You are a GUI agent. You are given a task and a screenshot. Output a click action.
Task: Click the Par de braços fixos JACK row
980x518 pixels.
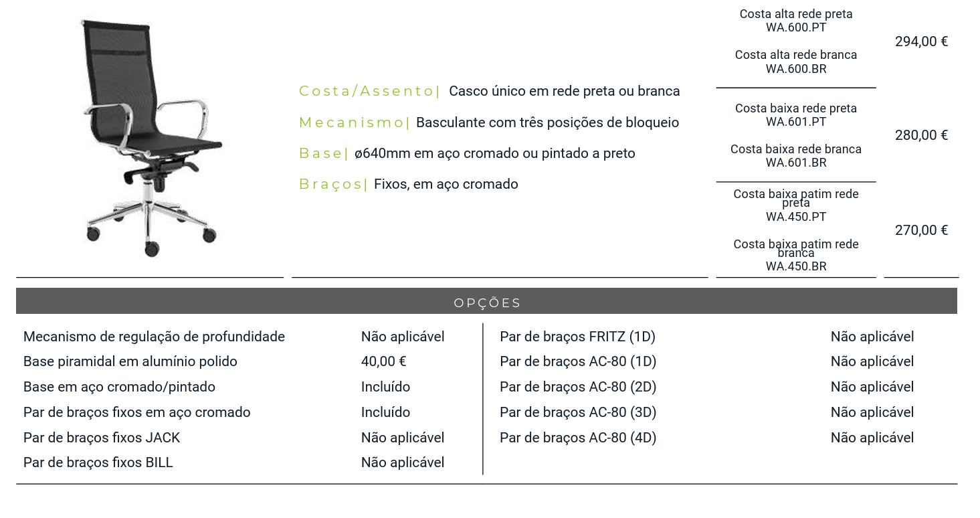click(x=234, y=438)
